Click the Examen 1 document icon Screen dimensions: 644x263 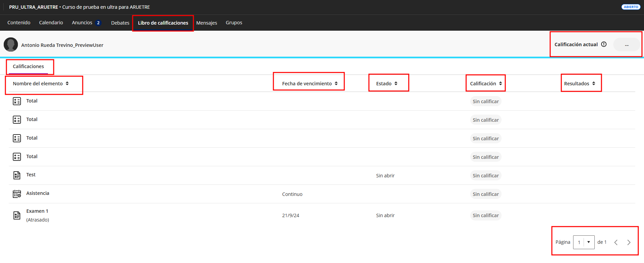tap(17, 215)
